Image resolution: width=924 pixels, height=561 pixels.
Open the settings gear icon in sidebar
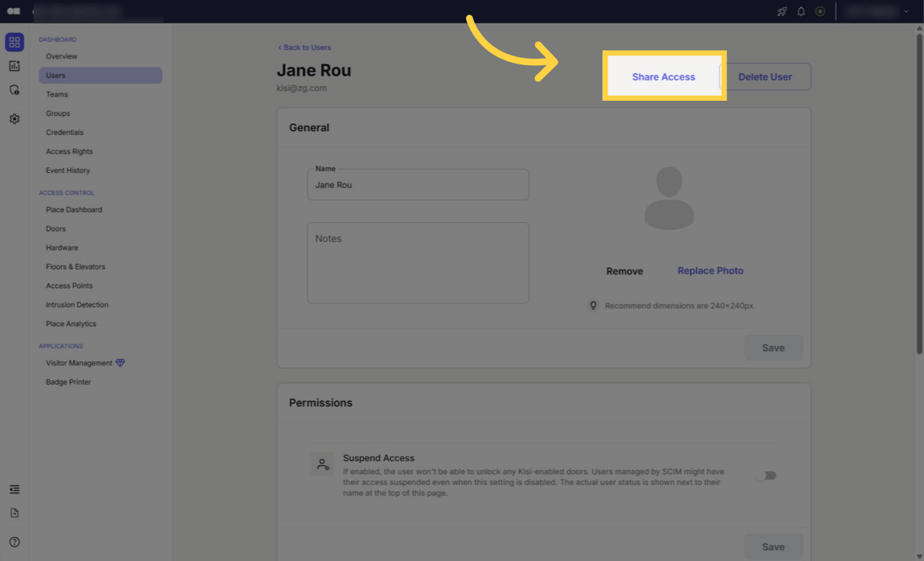[x=14, y=118]
